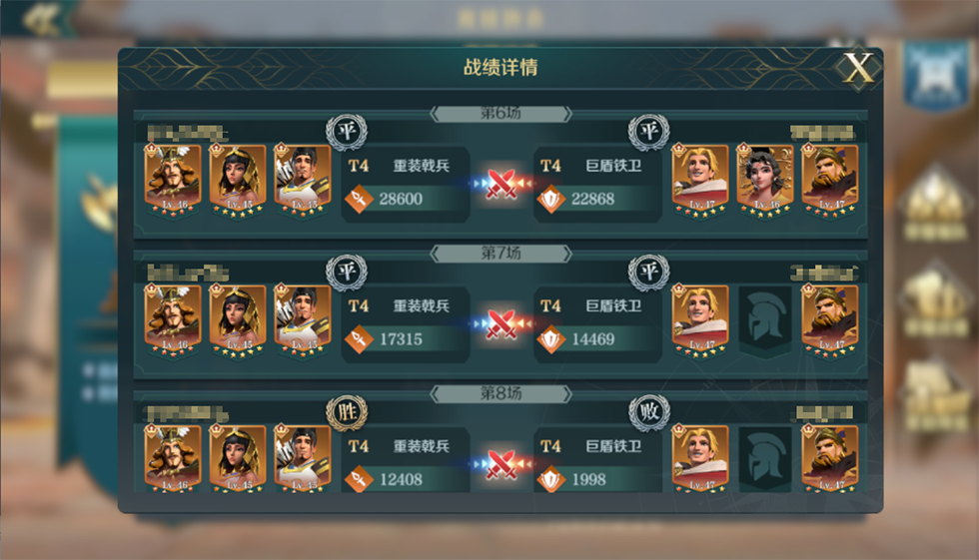Select the crossed swords icon in 第7场
The image size is (979, 560).
[x=501, y=324]
